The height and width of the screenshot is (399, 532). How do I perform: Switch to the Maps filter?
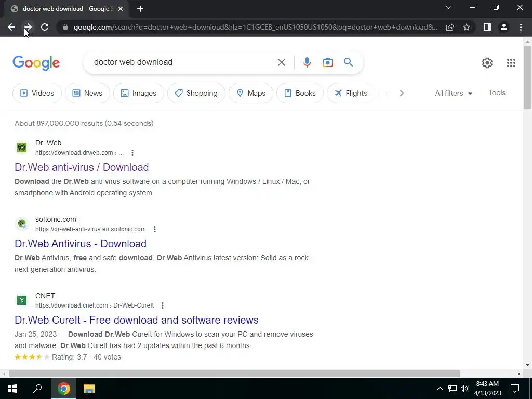pos(251,93)
